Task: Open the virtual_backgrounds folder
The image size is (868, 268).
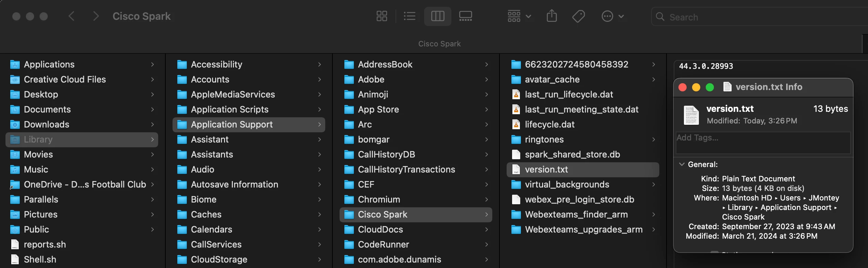Action: click(x=583, y=184)
